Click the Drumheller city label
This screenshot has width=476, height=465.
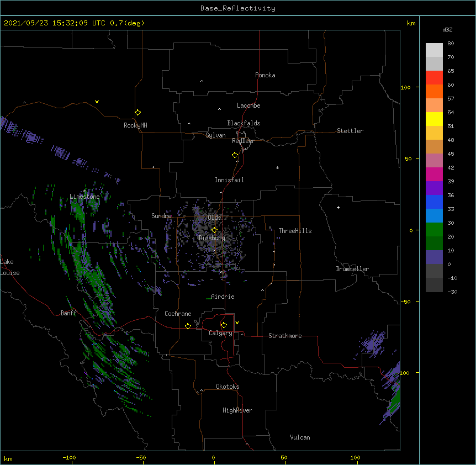point(352,269)
